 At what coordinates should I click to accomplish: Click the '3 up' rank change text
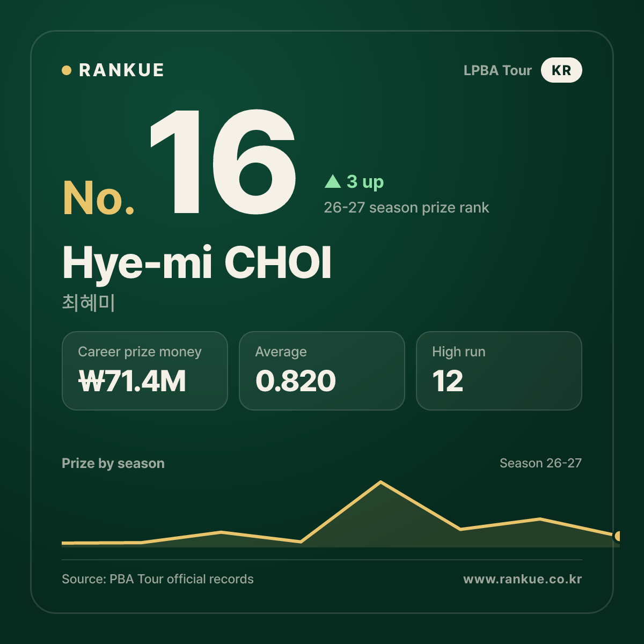(x=365, y=182)
